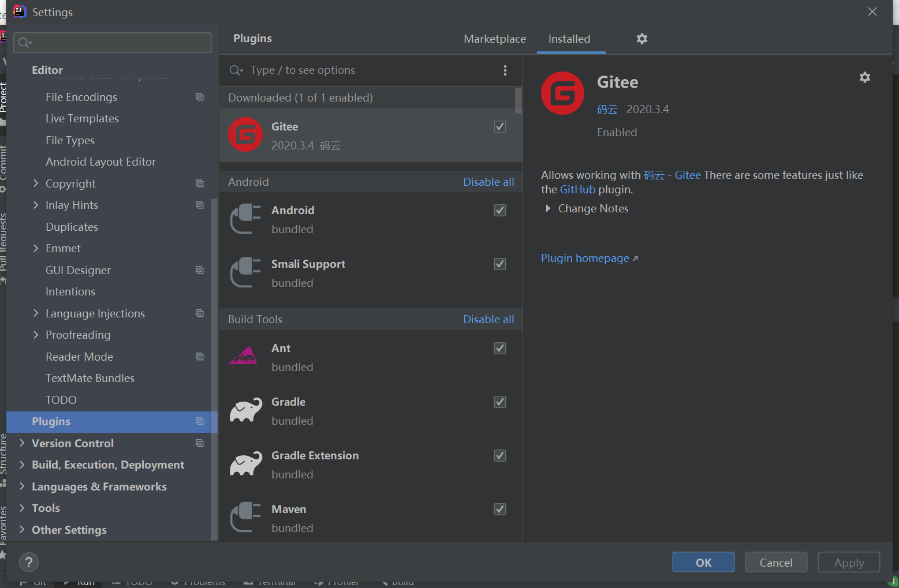Click the project-level icon beside Inlay Hints
Screen dimensions: 899x588
click(x=200, y=205)
